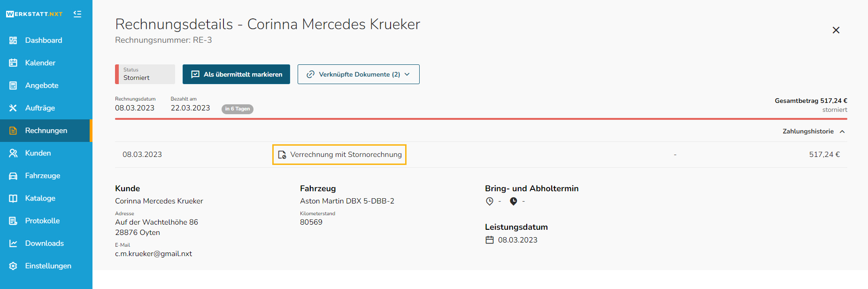Viewport: 868px width, 289px height.
Task: Open Verrechnung mit Stornorechnung link
Action: (339, 155)
